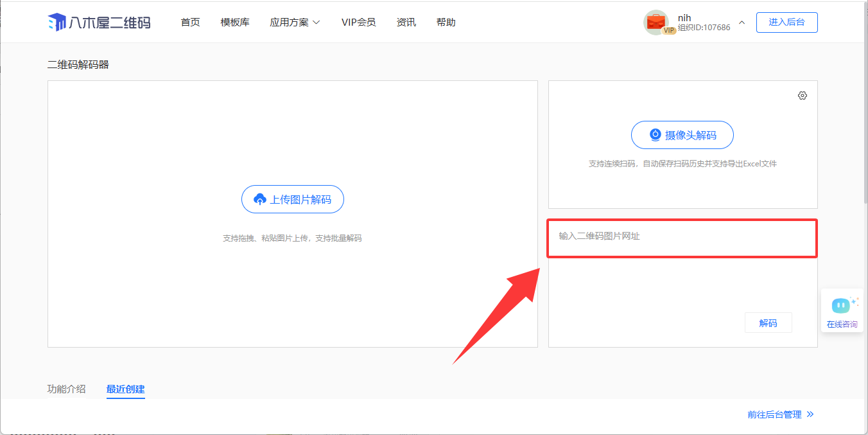Image resolution: width=868 pixels, height=435 pixels.
Task: Select 资讯 in the top navigation
Action: point(406,22)
